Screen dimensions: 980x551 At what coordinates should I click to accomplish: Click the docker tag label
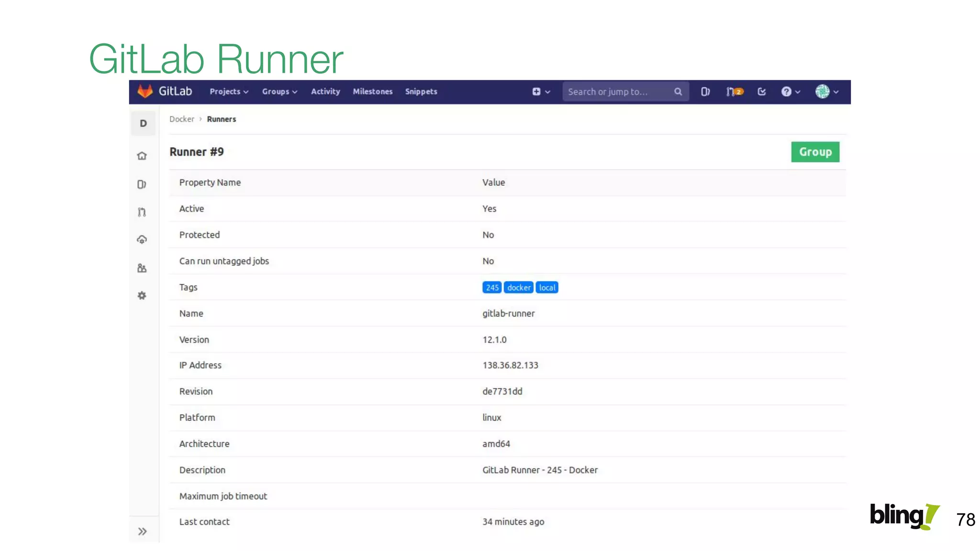coord(519,287)
